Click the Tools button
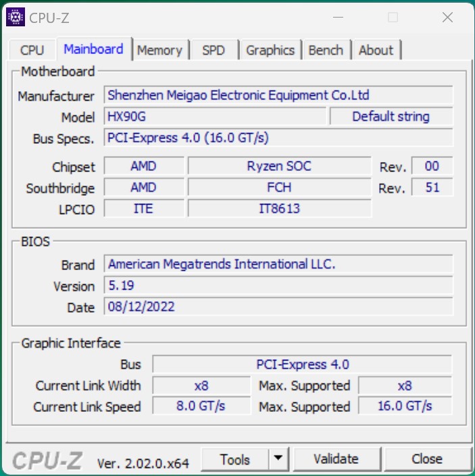Image resolution: width=475 pixels, height=476 pixels. click(234, 459)
